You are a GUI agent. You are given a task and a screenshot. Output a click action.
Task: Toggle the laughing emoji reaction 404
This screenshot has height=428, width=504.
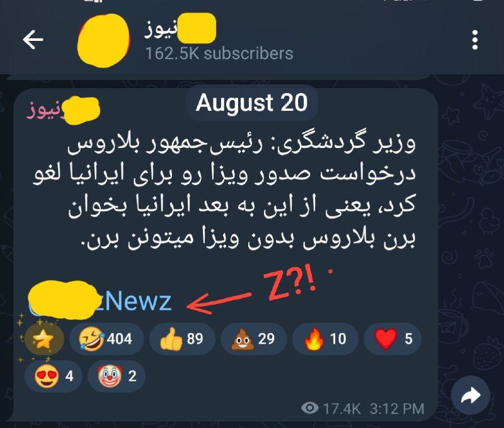(x=106, y=339)
